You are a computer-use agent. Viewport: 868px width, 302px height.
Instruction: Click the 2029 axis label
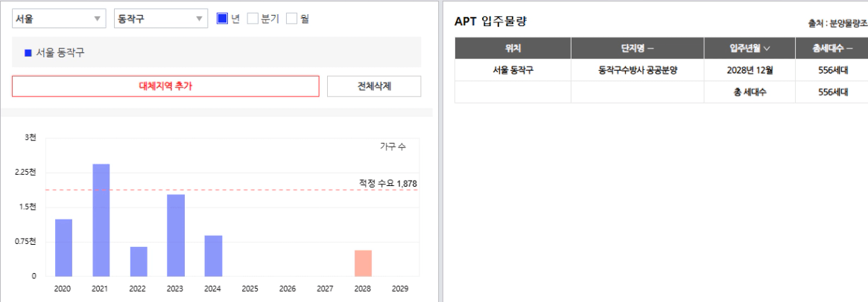tap(401, 289)
